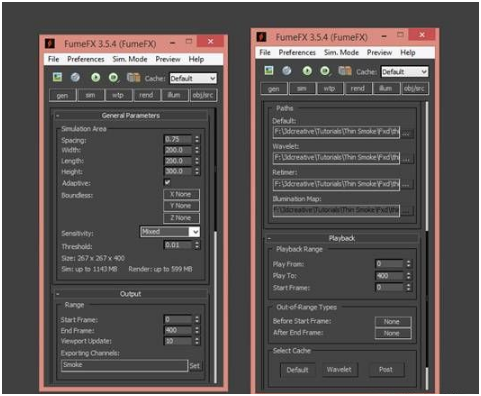
Task: Switch to the obj/src tab in General Parameters window
Action: (203, 95)
